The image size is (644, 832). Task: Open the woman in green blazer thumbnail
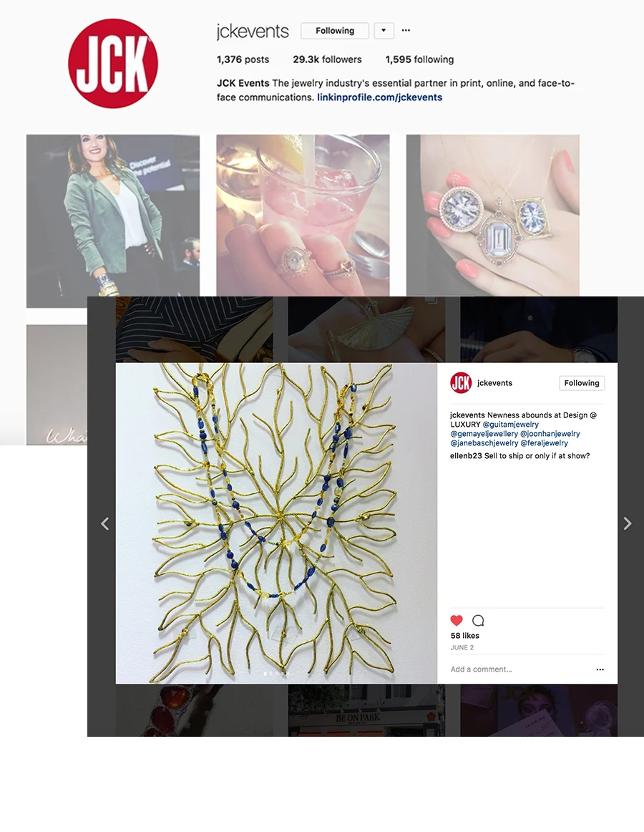(x=113, y=221)
